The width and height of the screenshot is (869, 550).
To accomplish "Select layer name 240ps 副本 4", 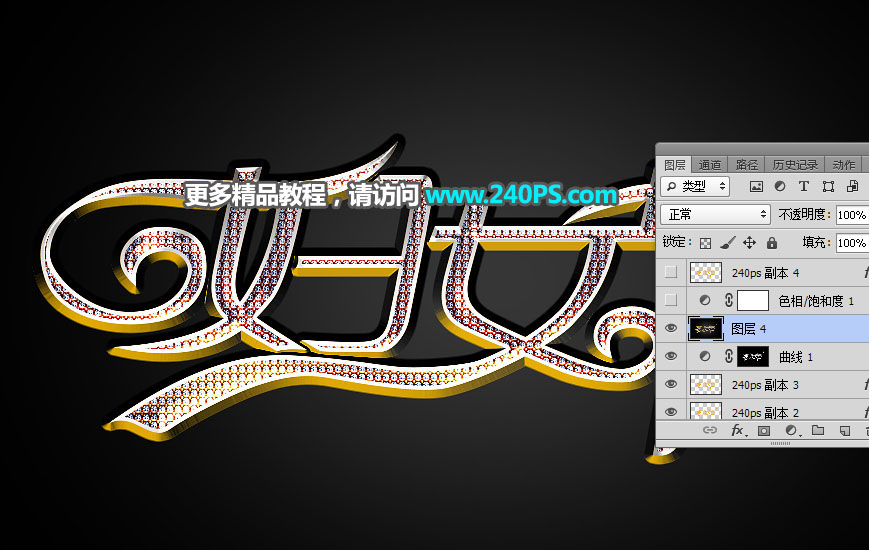I will point(765,273).
